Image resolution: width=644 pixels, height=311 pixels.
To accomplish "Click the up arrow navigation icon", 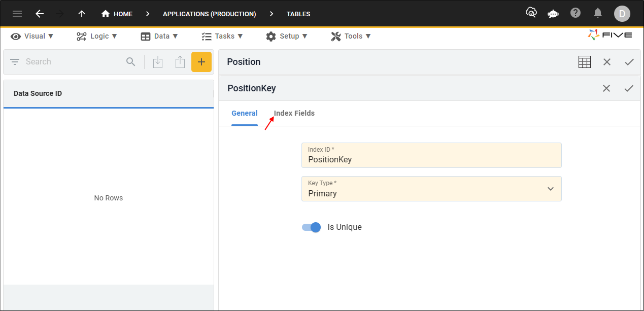I will point(82,14).
